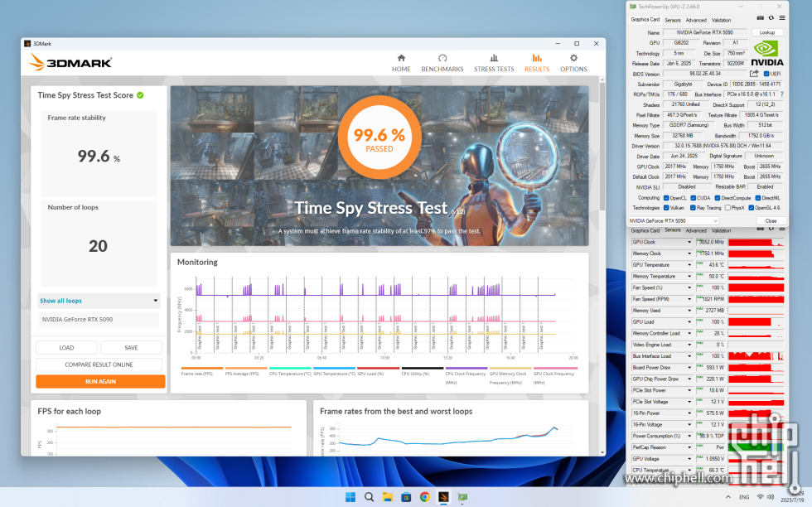Click the orange Frame rate (FPS) legend swatch

point(202,368)
